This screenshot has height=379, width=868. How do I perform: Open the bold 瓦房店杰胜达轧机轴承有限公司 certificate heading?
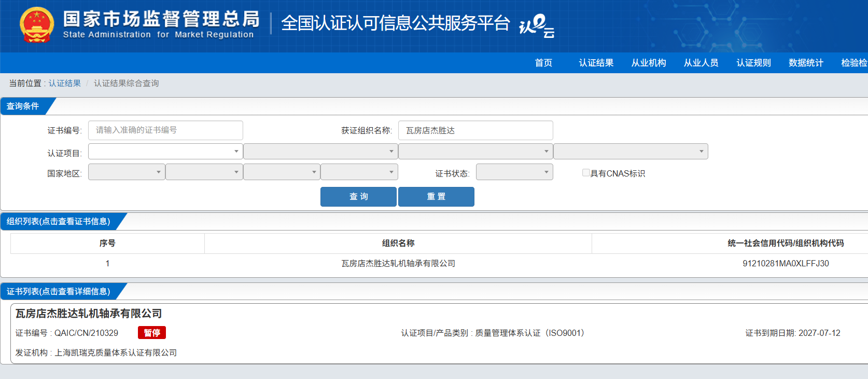pos(89,314)
